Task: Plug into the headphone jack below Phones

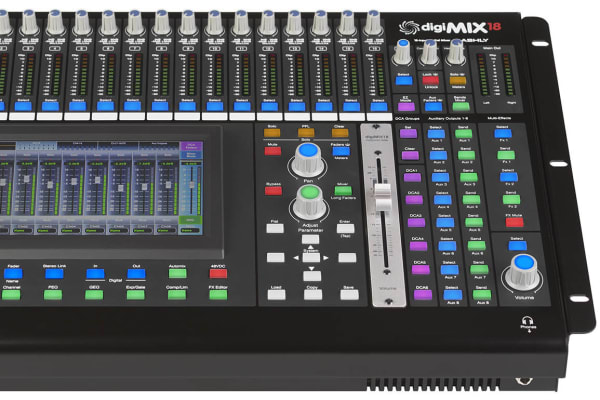Action: click(x=524, y=381)
